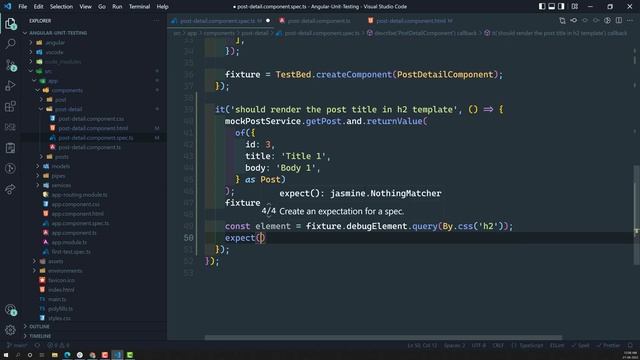Open index.html file in explorer
This screenshot has height=360, width=640.
coord(61,290)
